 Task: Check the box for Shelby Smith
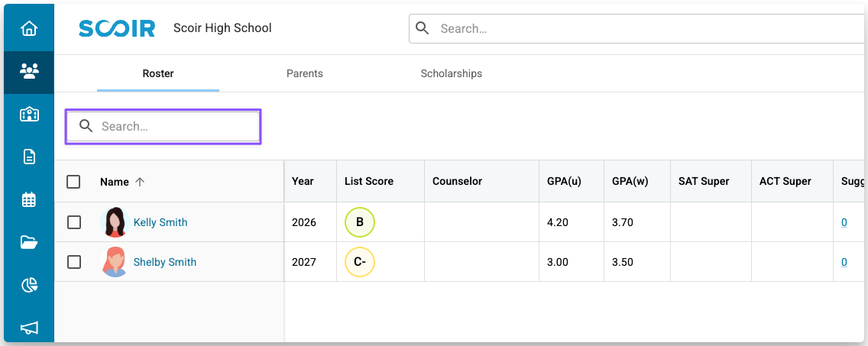click(74, 262)
